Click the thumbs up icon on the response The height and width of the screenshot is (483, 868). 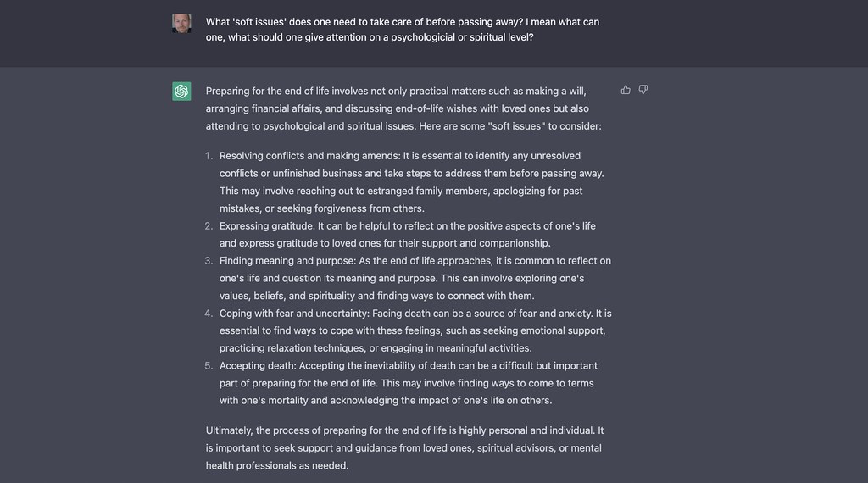click(x=626, y=90)
